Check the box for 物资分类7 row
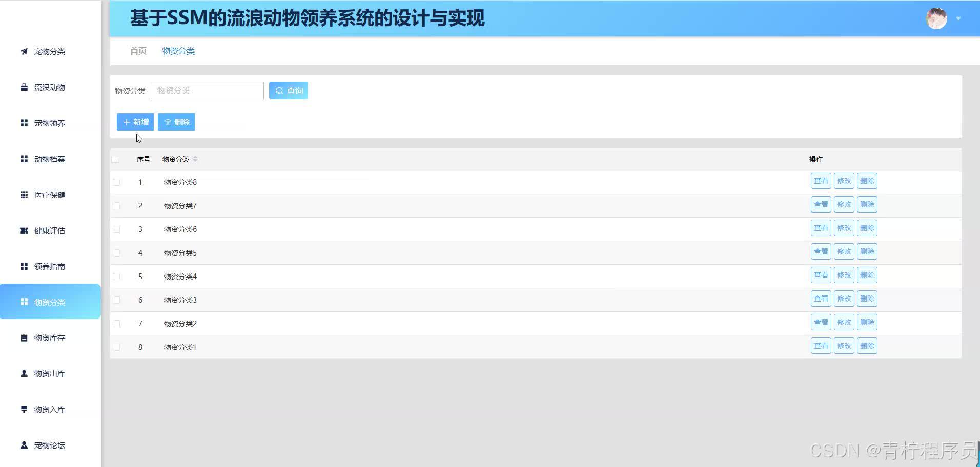Screen dimensions: 980x467 point(116,206)
